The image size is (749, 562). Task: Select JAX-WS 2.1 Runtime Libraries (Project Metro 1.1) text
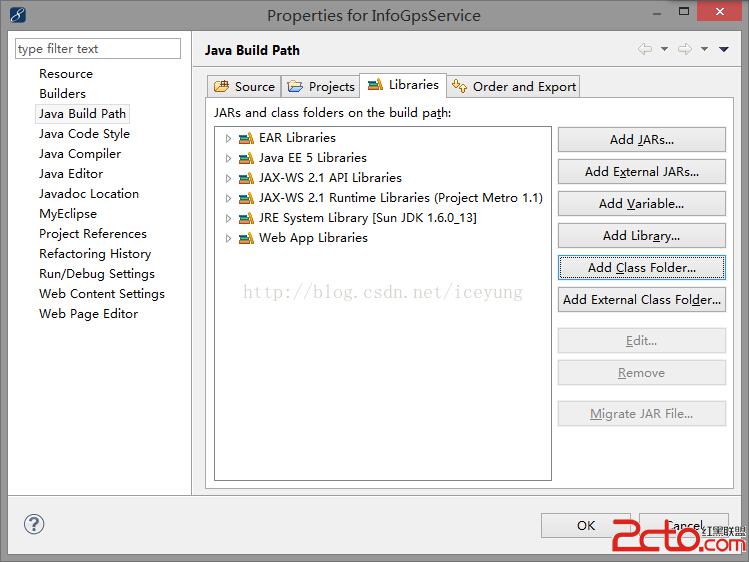(401, 198)
